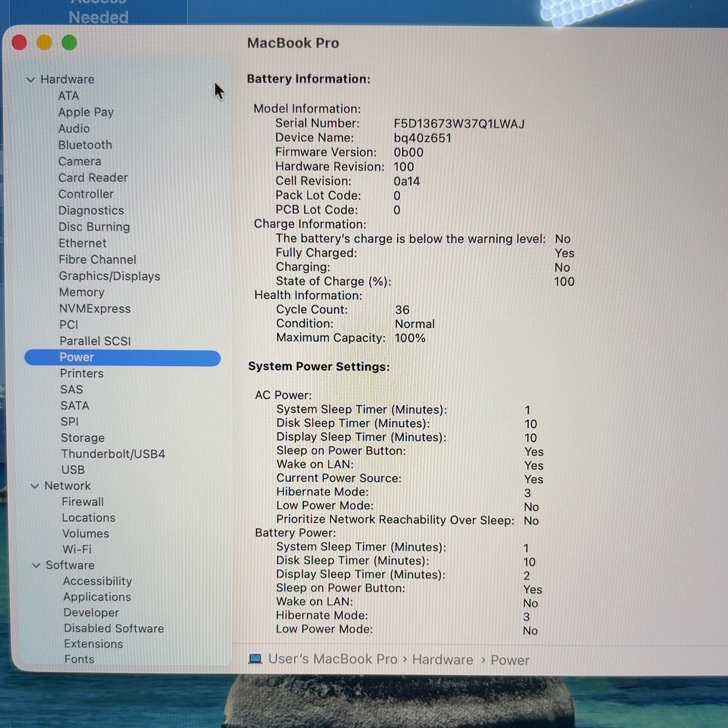Screen dimensions: 728x728
Task: Click the Maximum Capacity value 100%
Action: pyautogui.click(x=410, y=338)
